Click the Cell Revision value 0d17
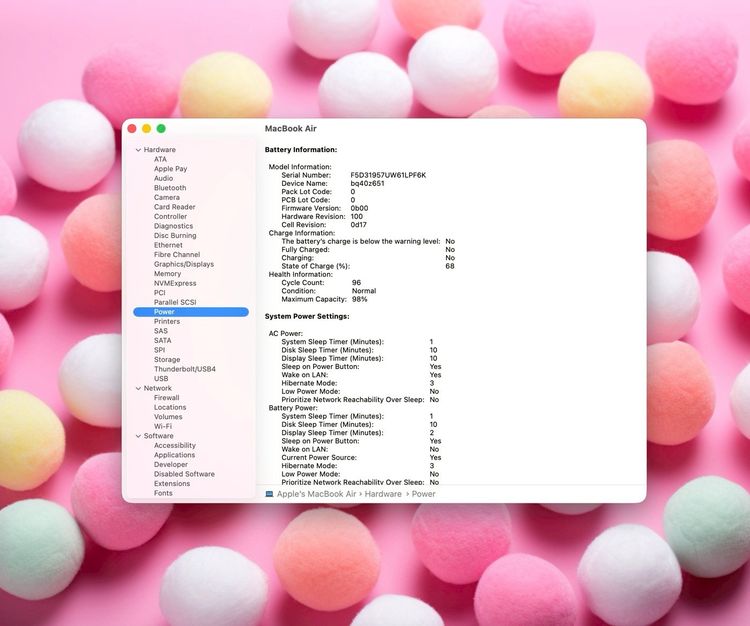This screenshot has height=626, width=750. point(359,225)
